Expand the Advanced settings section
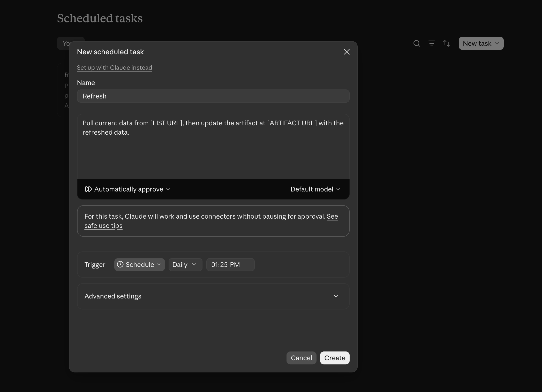This screenshot has height=392, width=542. pyautogui.click(x=213, y=296)
